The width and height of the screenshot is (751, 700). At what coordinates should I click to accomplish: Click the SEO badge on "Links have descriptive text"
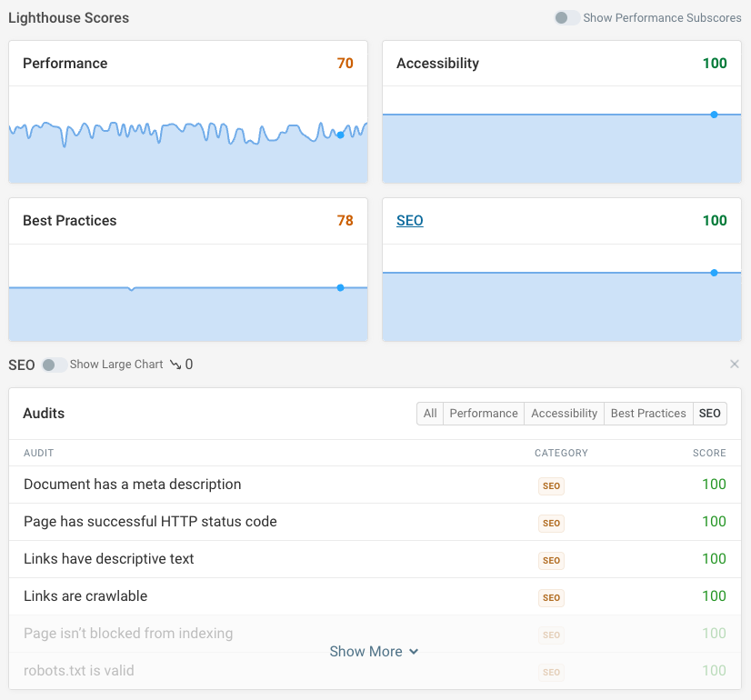click(551, 560)
